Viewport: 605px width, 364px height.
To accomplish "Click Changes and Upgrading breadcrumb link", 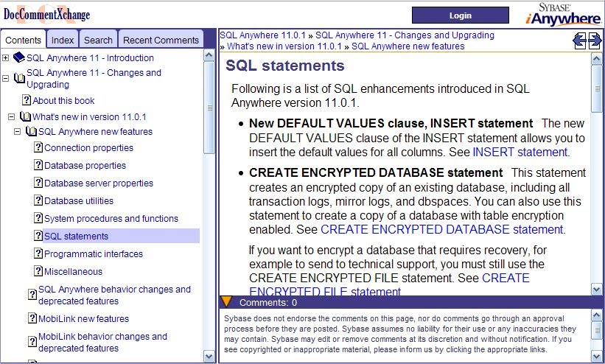I will (x=405, y=35).
